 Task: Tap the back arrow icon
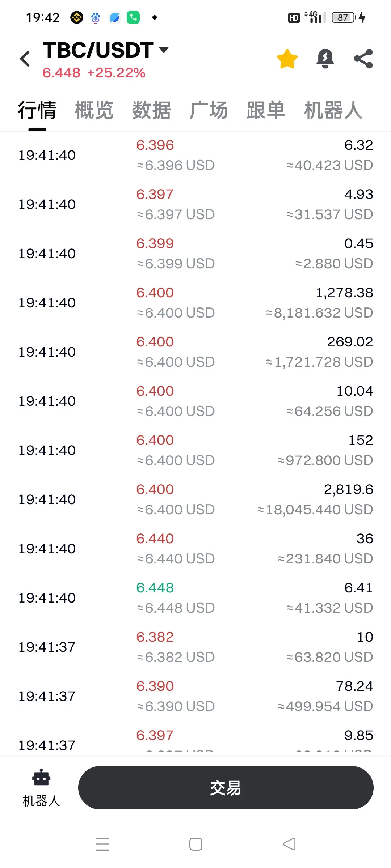[25, 59]
